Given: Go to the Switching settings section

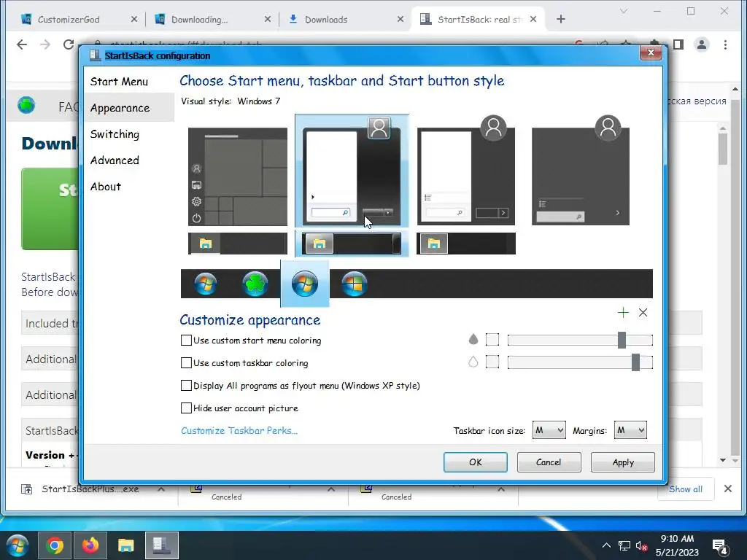Looking at the screenshot, I should coord(115,134).
